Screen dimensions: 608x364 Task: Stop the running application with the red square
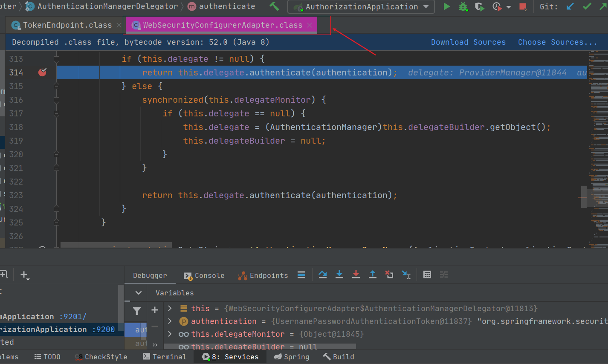(x=523, y=6)
